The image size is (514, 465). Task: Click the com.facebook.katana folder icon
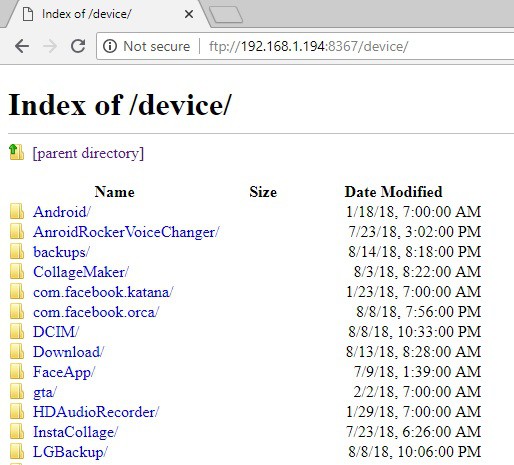tap(17, 291)
